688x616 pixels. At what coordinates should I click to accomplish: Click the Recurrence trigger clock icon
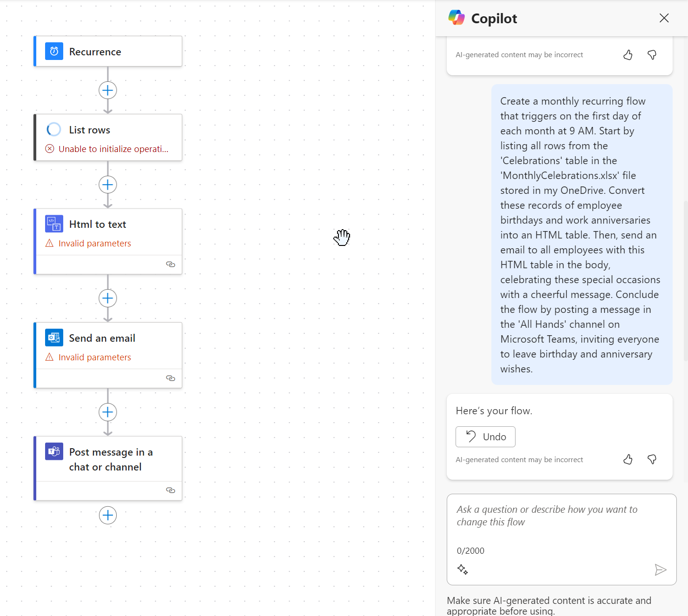[x=54, y=52]
